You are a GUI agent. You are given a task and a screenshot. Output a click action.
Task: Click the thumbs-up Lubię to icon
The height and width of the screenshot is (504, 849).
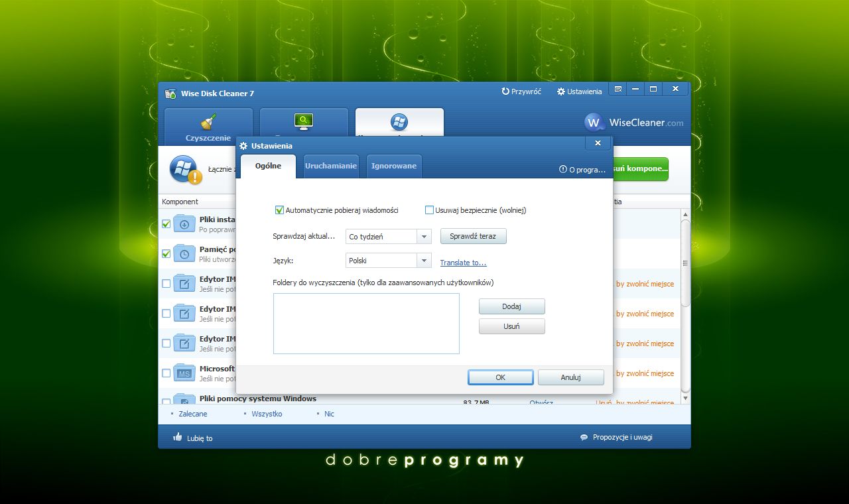(x=177, y=437)
